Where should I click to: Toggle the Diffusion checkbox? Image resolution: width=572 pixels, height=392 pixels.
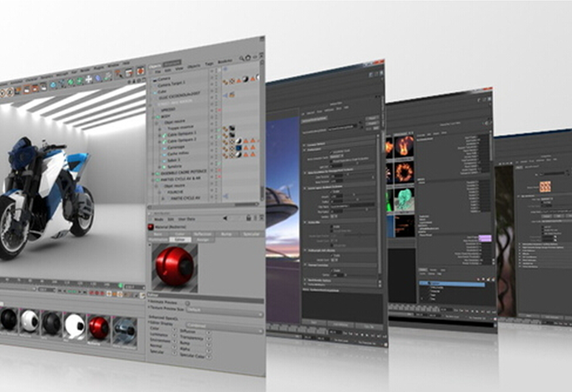[209, 333]
